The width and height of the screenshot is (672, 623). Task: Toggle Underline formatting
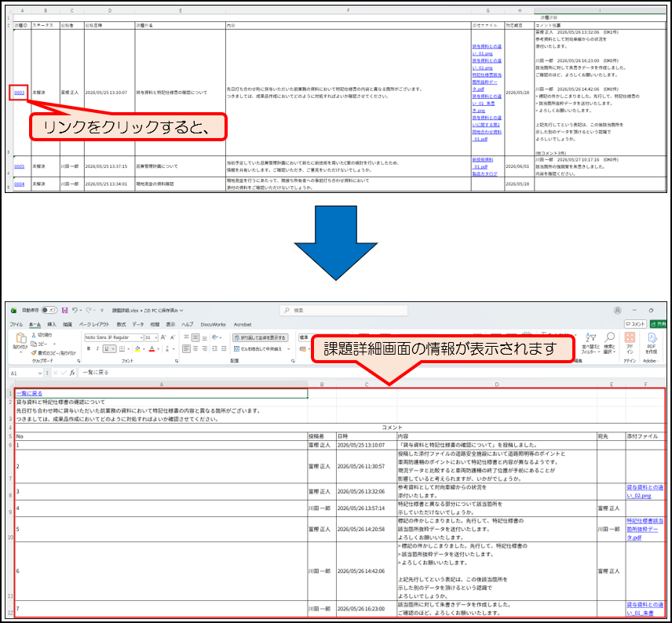pyautogui.click(x=107, y=349)
